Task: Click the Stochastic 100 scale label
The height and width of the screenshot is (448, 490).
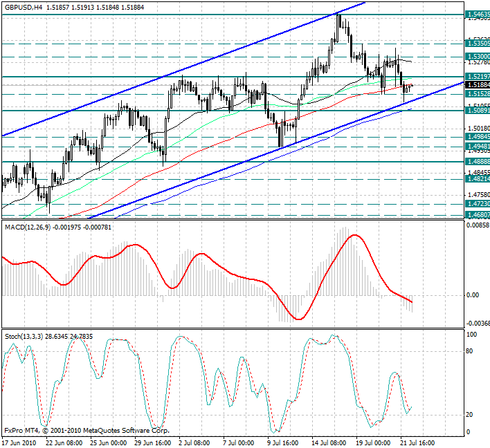Action: [471, 335]
